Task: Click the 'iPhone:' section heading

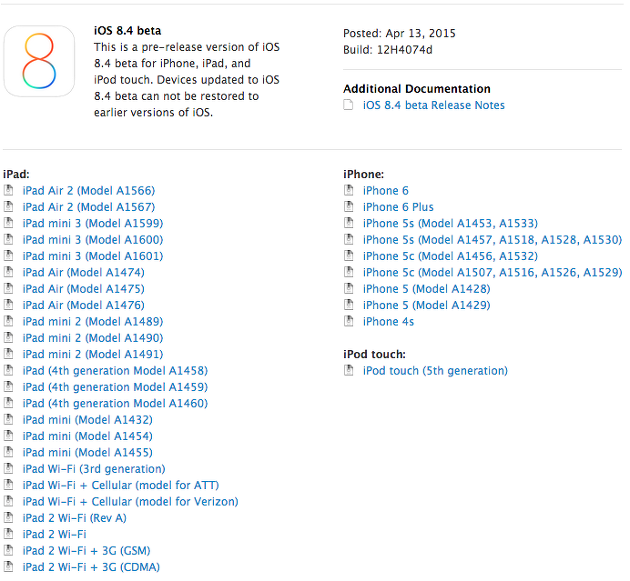Action: pyautogui.click(x=364, y=174)
